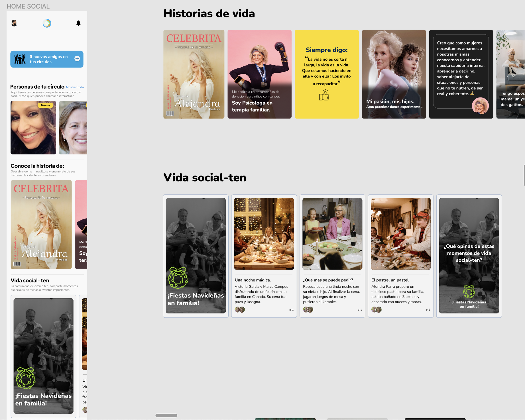Click the green wreath icon on first Fiestas card
This screenshot has width=525, height=420.
click(178, 278)
